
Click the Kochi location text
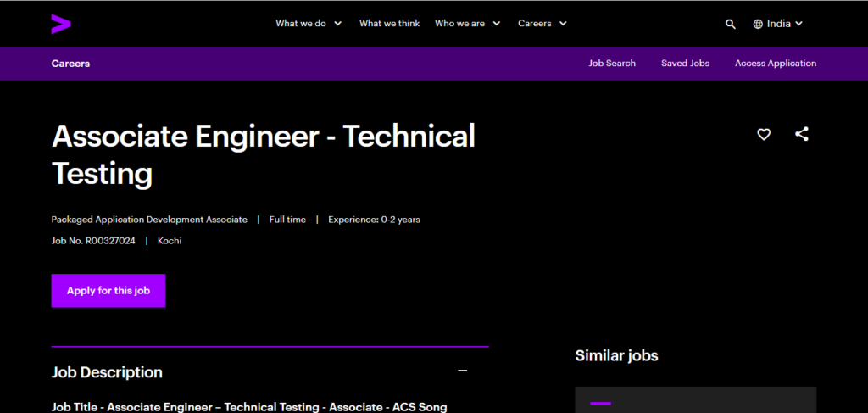point(170,241)
